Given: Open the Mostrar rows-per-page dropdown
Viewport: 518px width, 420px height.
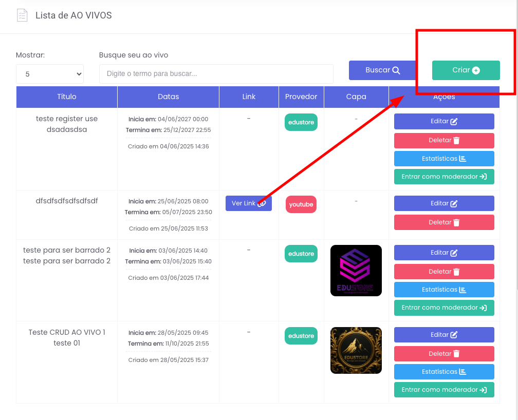Looking at the screenshot, I should tap(50, 74).
